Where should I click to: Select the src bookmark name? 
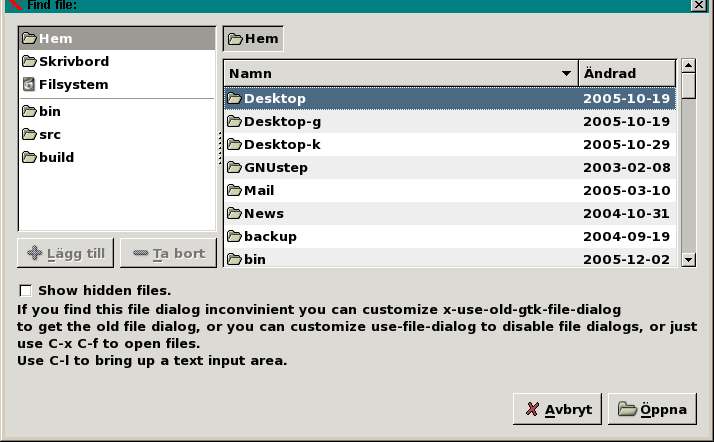[x=50, y=135]
